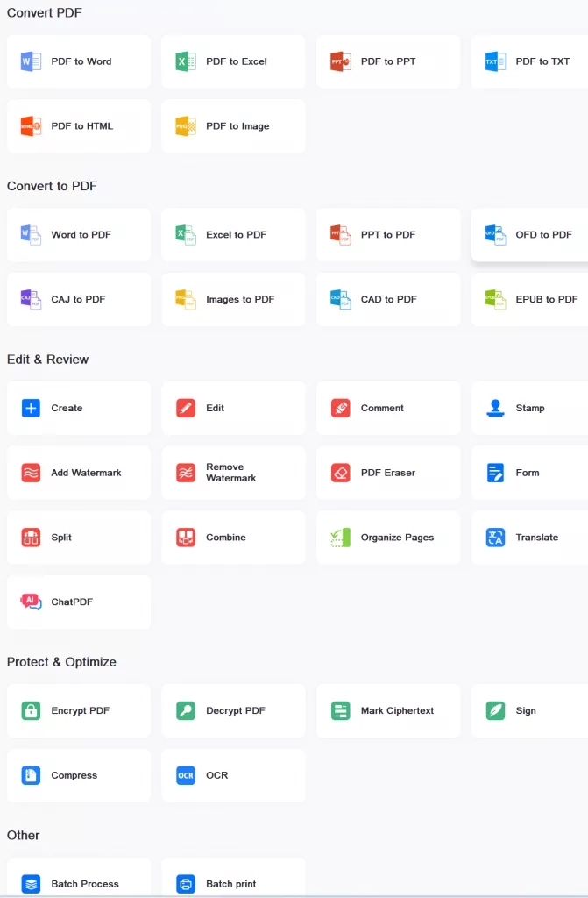The width and height of the screenshot is (588, 898).
Task: Click the Convert to PDF heading
Action: click(52, 186)
